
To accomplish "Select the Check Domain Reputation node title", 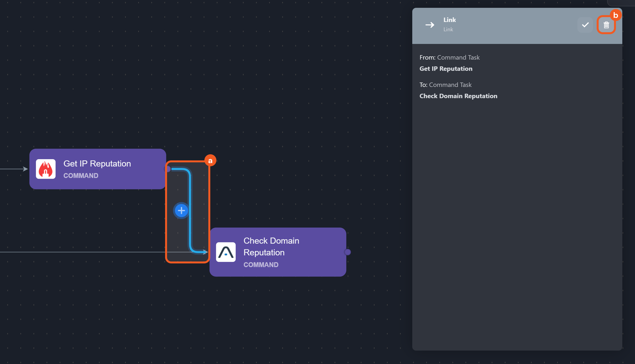I will [271, 247].
